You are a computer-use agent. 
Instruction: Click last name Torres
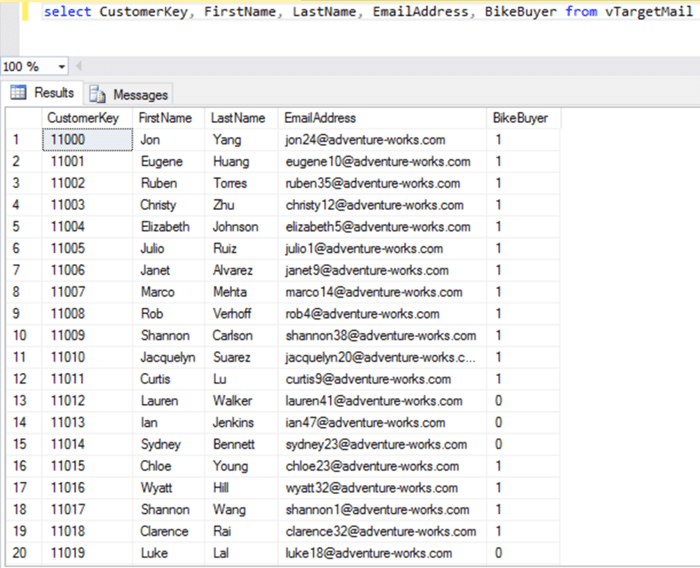coord(230,183)
